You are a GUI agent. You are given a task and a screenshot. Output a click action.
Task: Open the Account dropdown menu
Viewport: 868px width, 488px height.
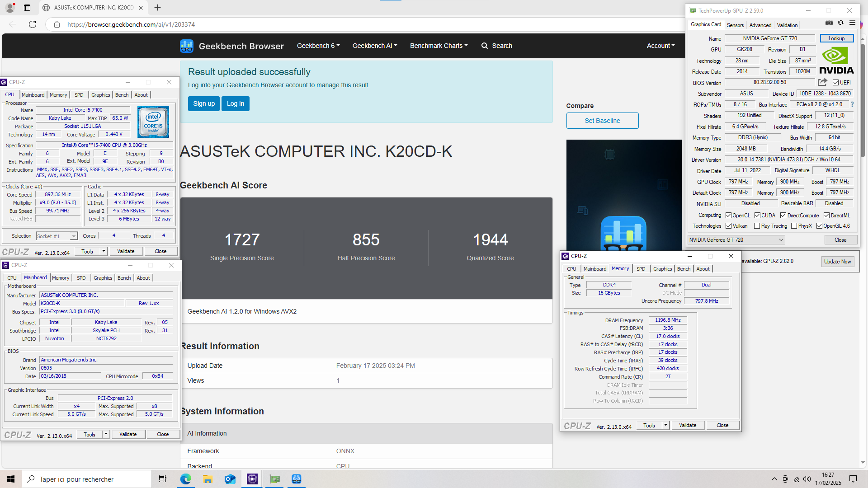point(660,46)
